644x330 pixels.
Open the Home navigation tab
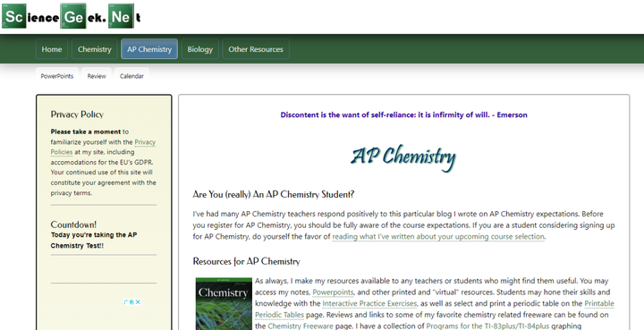tap(52, 49)
